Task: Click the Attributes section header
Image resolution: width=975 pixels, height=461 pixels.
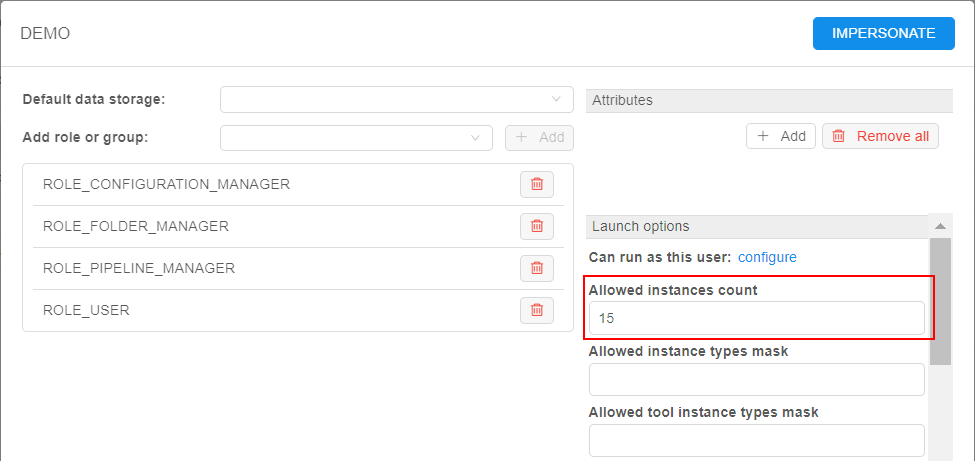Action: pos(769,100)
